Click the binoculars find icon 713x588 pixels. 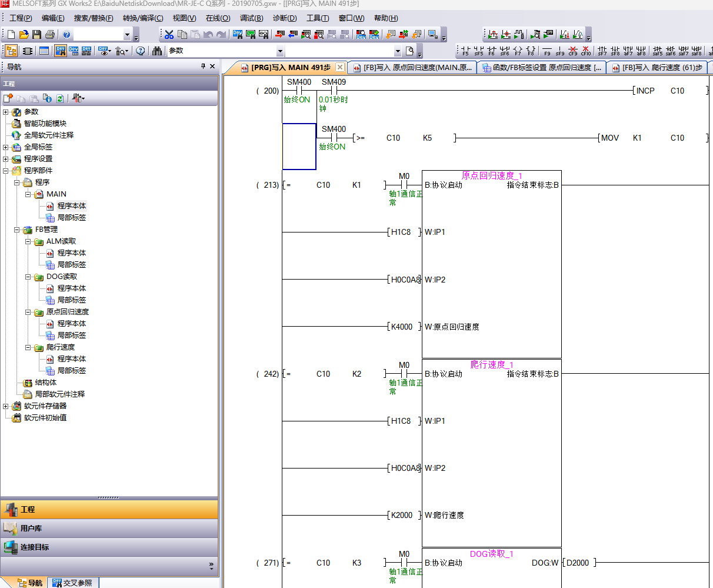coord(157,51)
